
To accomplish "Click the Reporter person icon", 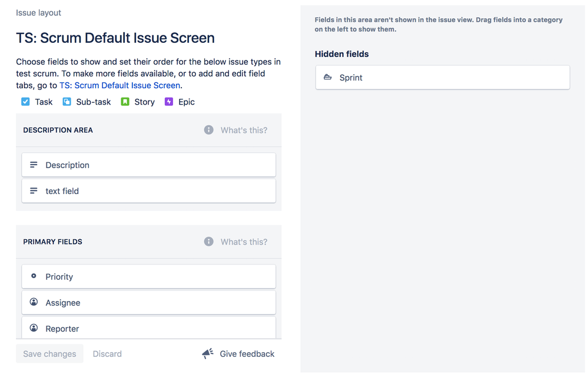I will coord(34,328).
